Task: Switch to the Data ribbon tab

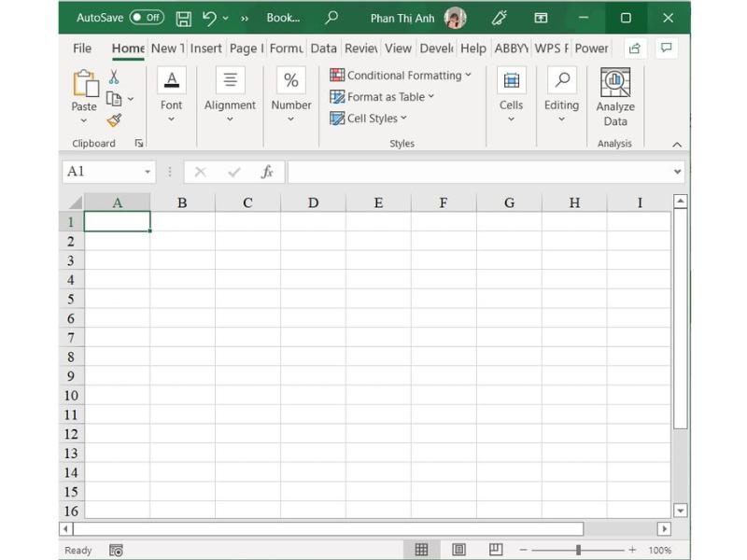Action: 324,49
